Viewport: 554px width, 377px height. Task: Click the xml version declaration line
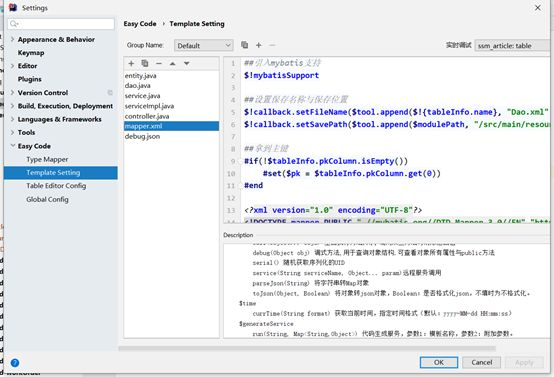pyautogui.click(x=333, y=210)
